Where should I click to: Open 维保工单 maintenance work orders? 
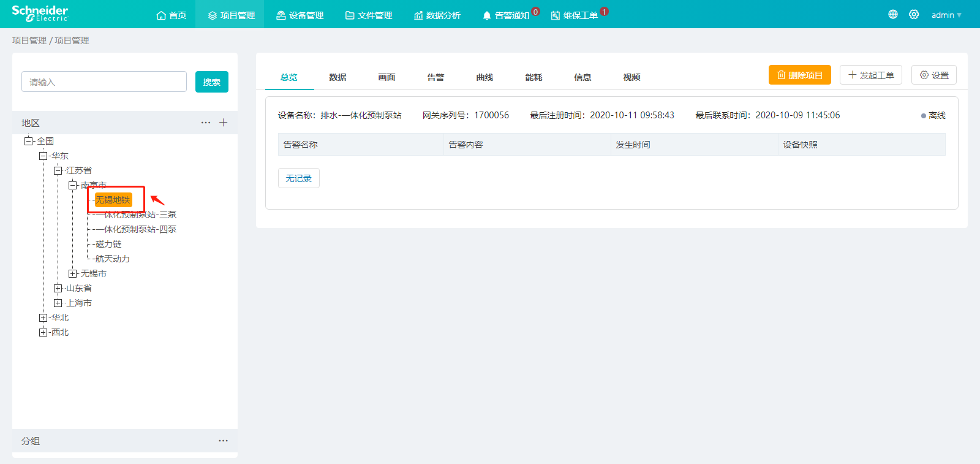coord(575,15)
